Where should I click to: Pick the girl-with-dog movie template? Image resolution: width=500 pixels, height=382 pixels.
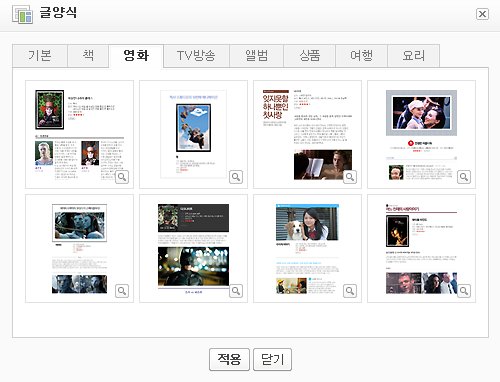pos(307,249)
